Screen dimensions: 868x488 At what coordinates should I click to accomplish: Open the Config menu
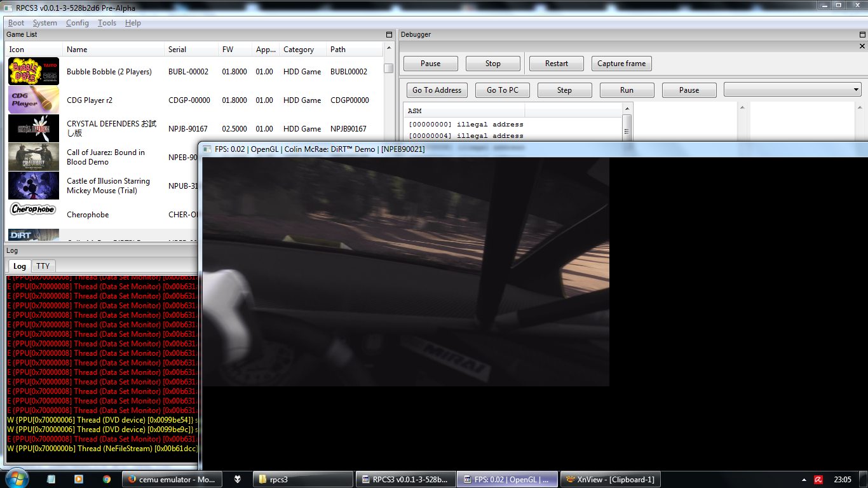(x=78, y=23)
